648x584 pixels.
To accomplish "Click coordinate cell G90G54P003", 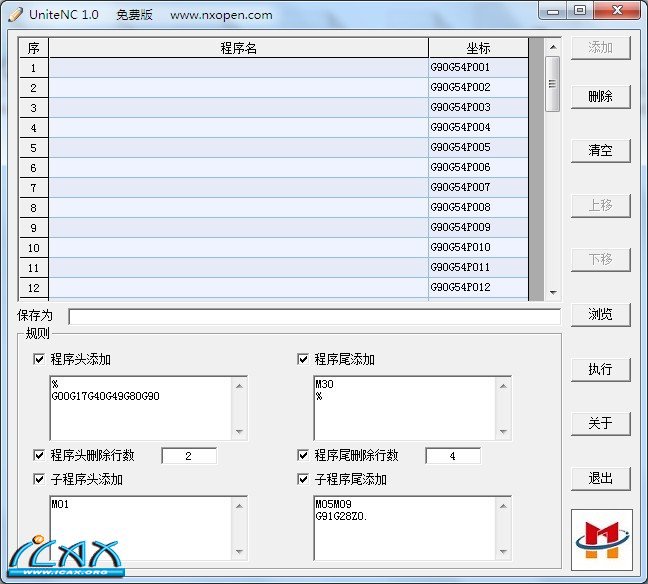I will pyautogui.click(x=479, y=107).
